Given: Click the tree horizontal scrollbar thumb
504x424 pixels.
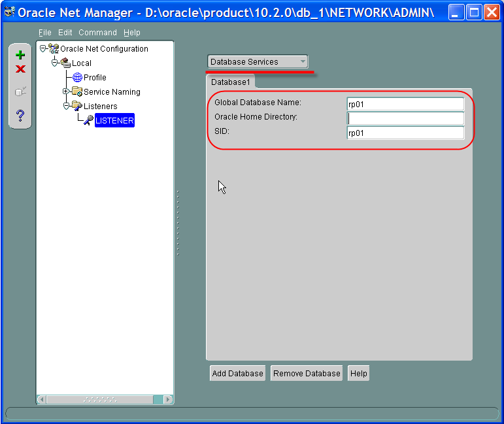Looking at the screenshot, I should click(x=100, y=399).
